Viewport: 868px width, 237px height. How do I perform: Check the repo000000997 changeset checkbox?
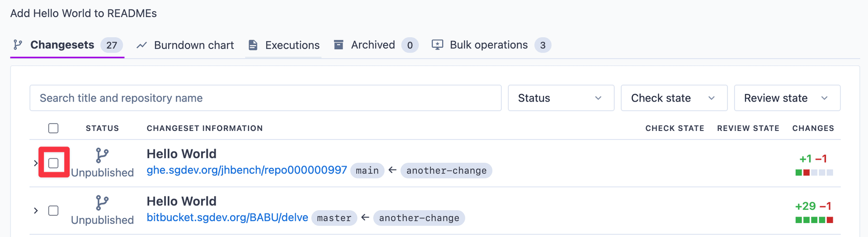click(x=53, y=163)
